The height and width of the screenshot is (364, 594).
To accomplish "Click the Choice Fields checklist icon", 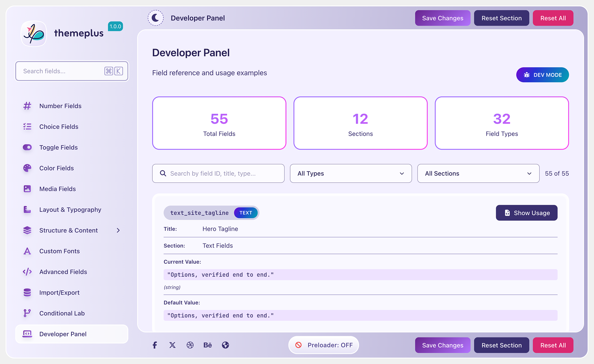I will pyautogui.click(x=27, y=127).
